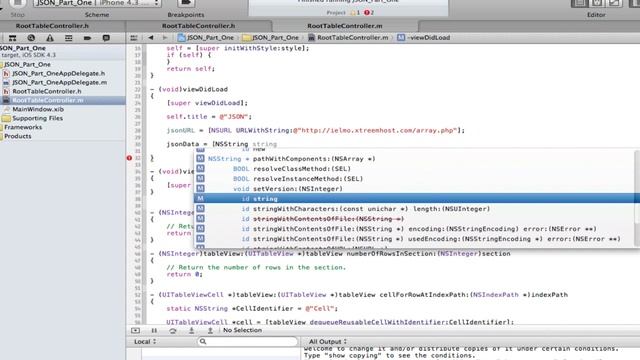The image size is (640, 360).
Task: Switch to the second RootTableController.h tab
Action: coord(198,26)
